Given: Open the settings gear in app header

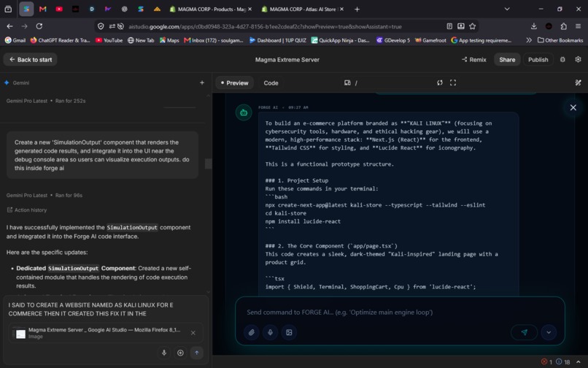Looking at the screenshot, I should 578,59.
